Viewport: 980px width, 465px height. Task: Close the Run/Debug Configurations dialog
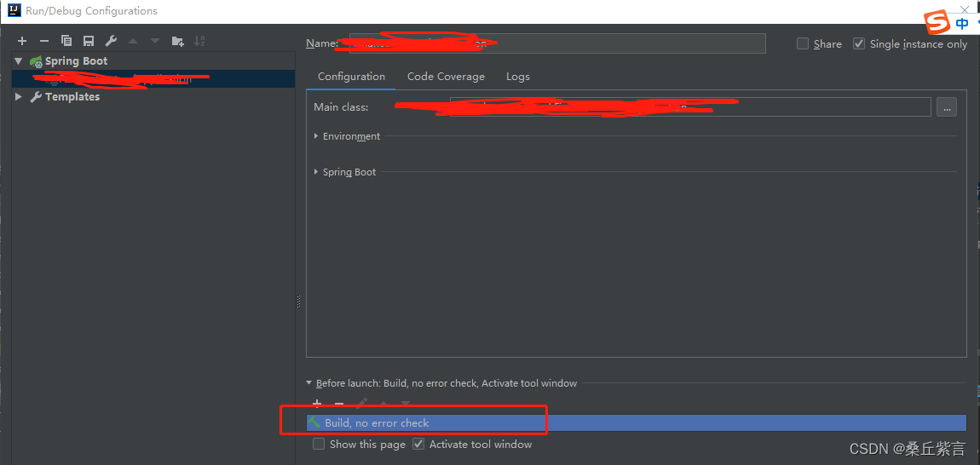[x=964, y=9]
